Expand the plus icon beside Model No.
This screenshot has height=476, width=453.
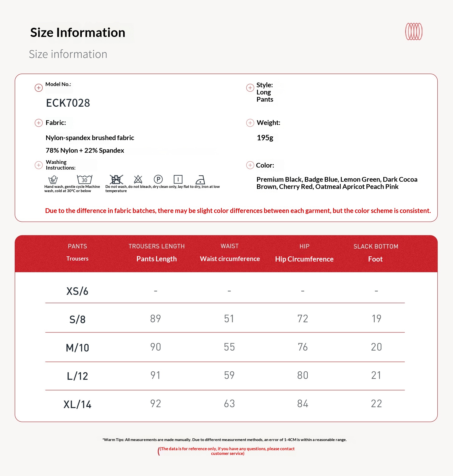tap(39, 88)
